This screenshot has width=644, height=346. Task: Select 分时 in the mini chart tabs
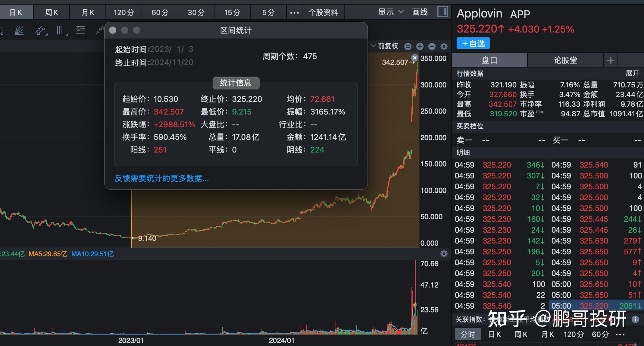(x=468, y=334)
